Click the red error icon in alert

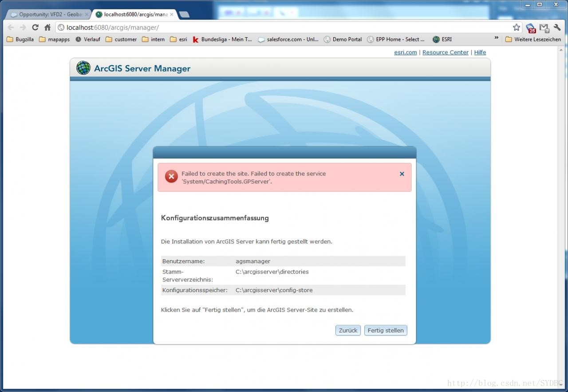[x=171, y=177]
